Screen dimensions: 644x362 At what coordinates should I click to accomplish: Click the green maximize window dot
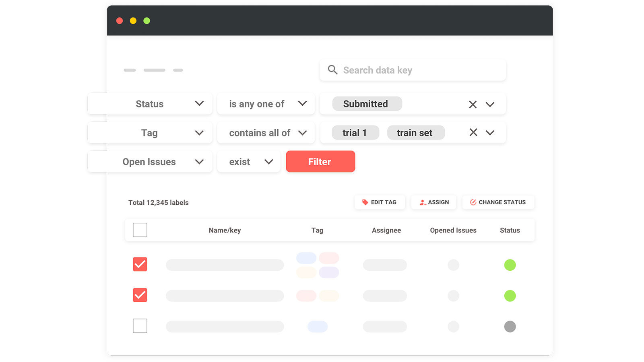[147, 21]
